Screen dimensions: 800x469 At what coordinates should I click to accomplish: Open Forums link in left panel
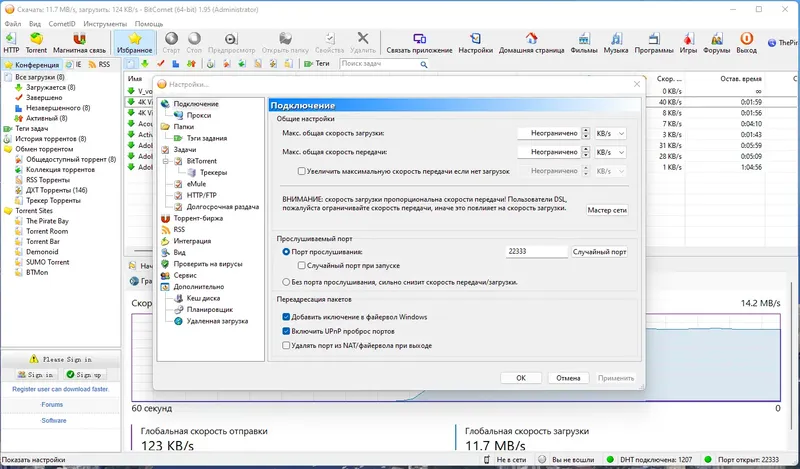pyautogui.click(x=53, y=405)
